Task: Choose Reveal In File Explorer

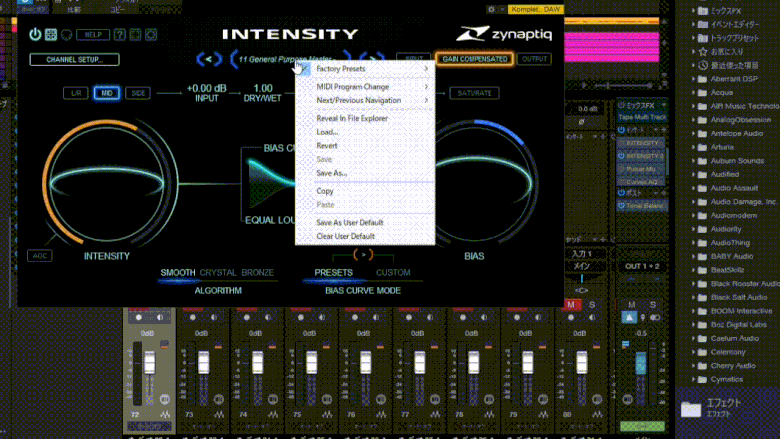Action: pos(365,118)
